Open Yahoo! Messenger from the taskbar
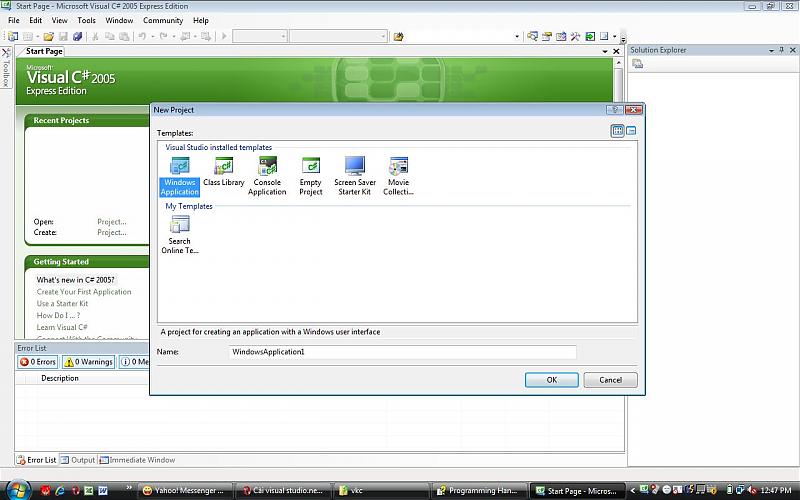The height and width of the screenshot is (500, 800). (x=183, y=490)
